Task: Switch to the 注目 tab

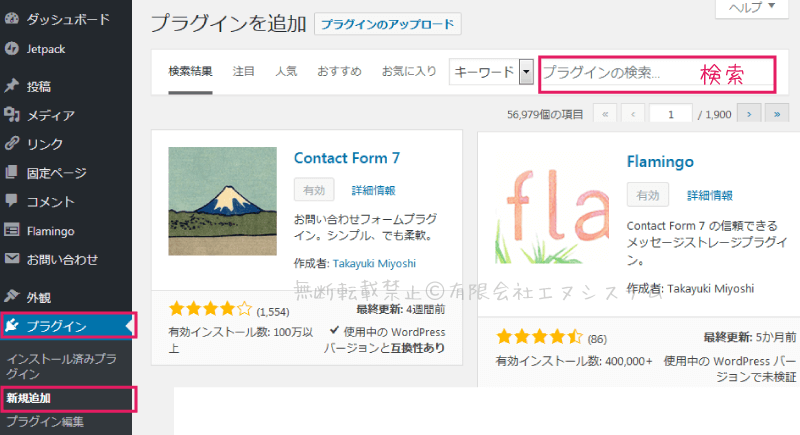Action: 243,71
